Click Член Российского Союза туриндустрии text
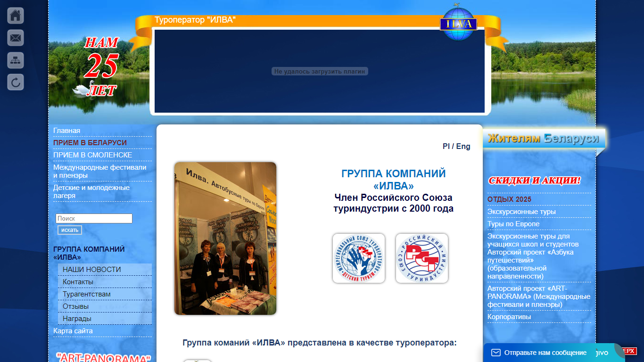The image size is (644, 362). tap(393, 203)
